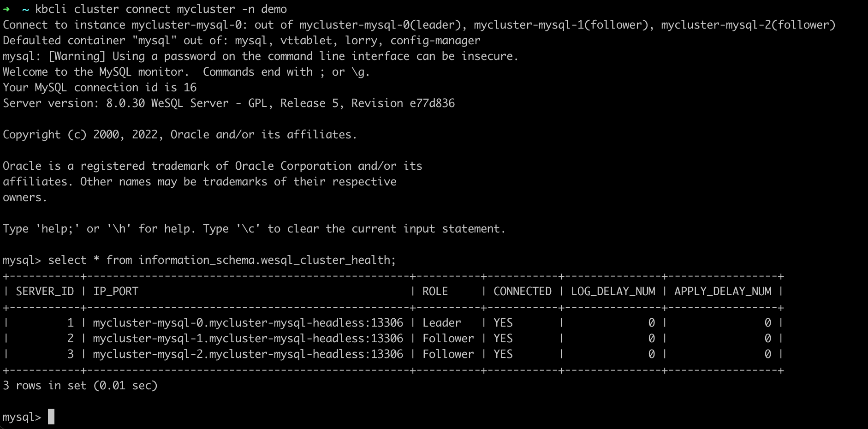This screenshot has height=429, width=868.
Task: Click mycluster-mysql-2 headless address in table
Action: click(248, 354)
